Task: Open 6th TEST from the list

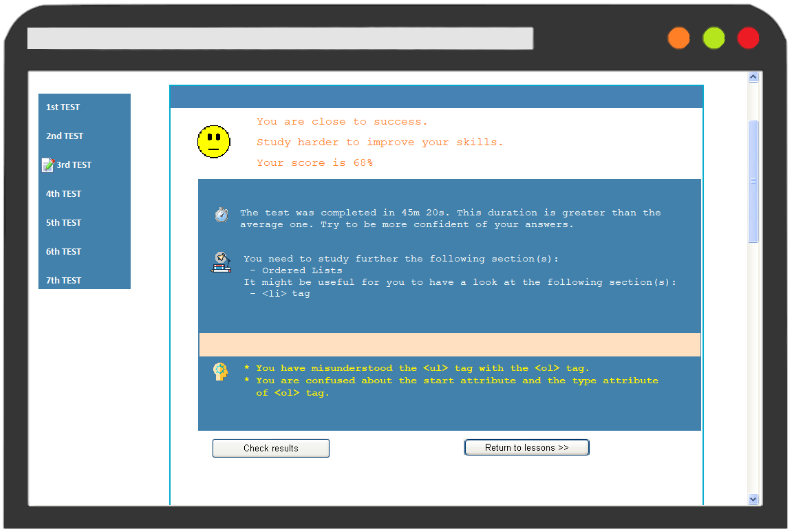Action: pos(63,251)
